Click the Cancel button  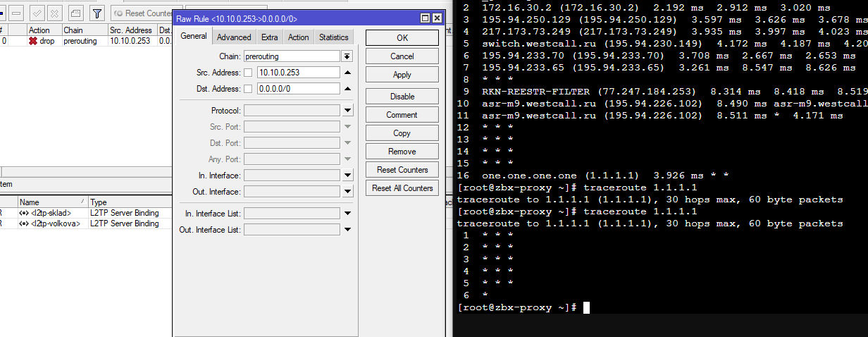pos(402,56)
